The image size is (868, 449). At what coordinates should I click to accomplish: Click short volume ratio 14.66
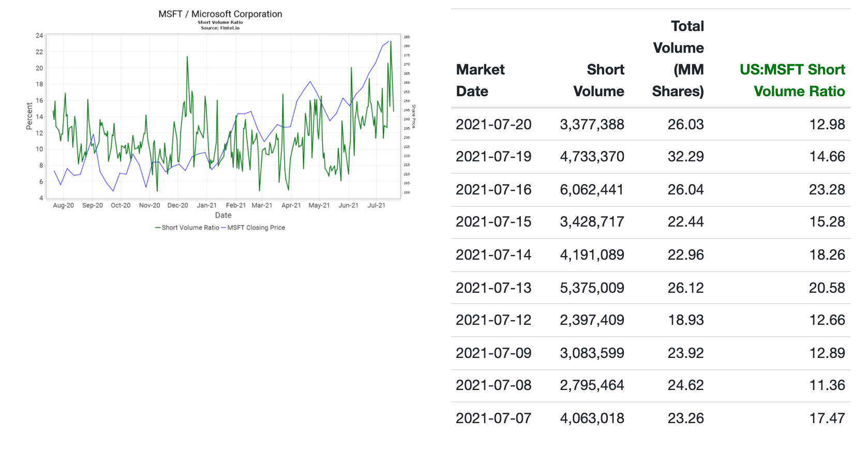point(827,156)
